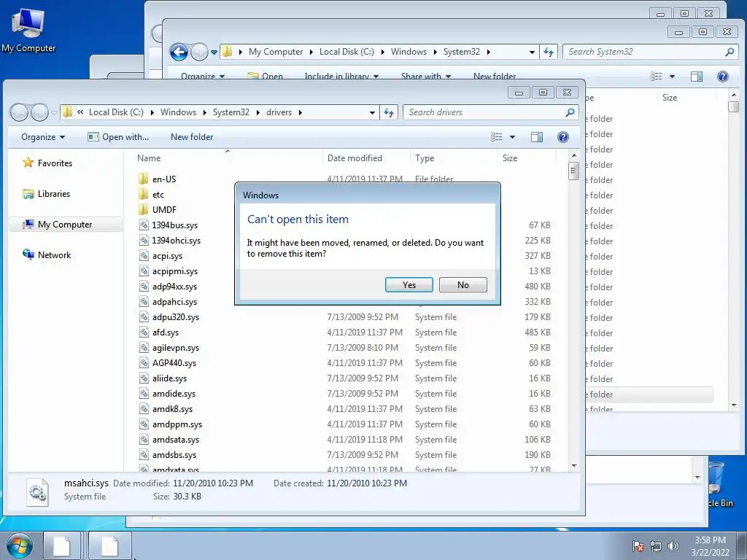Click first taskbar window button
The height and width of the screenshot is (560, 747).
point(62,545)
